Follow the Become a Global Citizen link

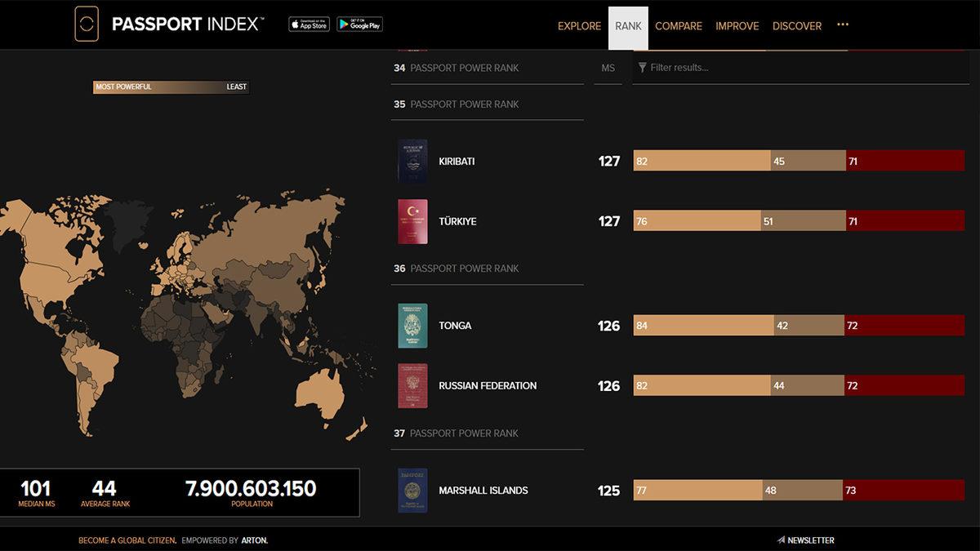click(x=127, y=540)
